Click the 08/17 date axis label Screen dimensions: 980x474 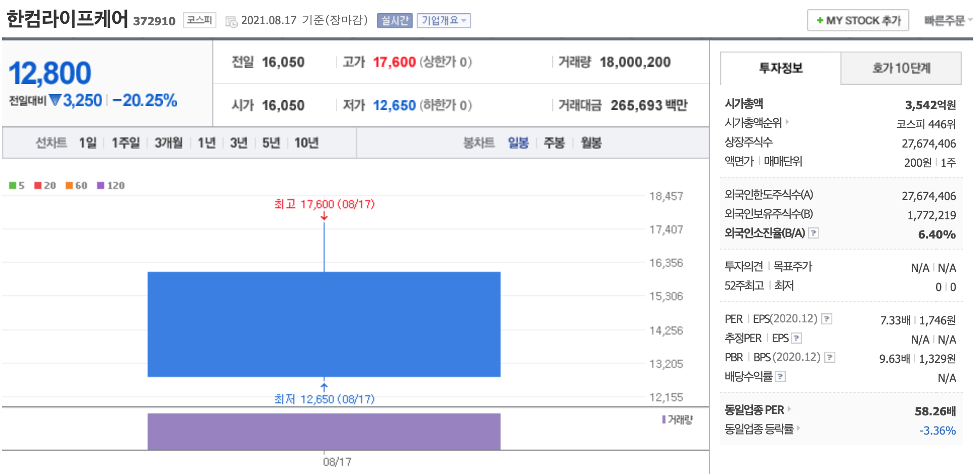(337, 462)
